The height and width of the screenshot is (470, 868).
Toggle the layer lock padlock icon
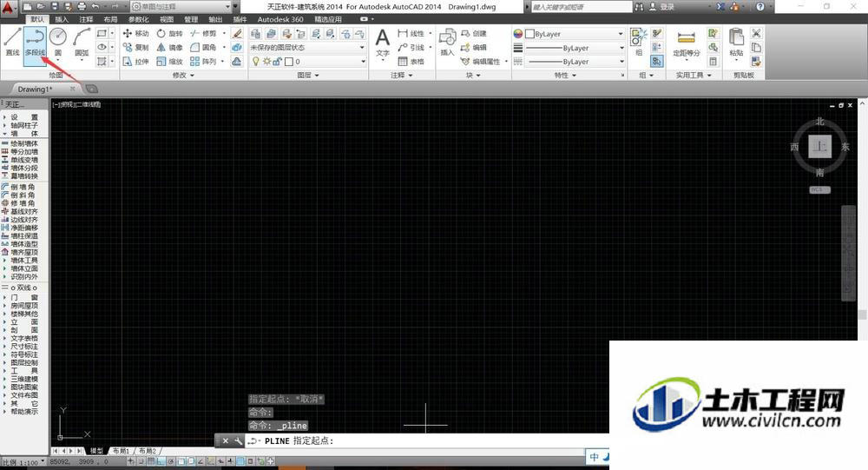click(x=277, y=62)
